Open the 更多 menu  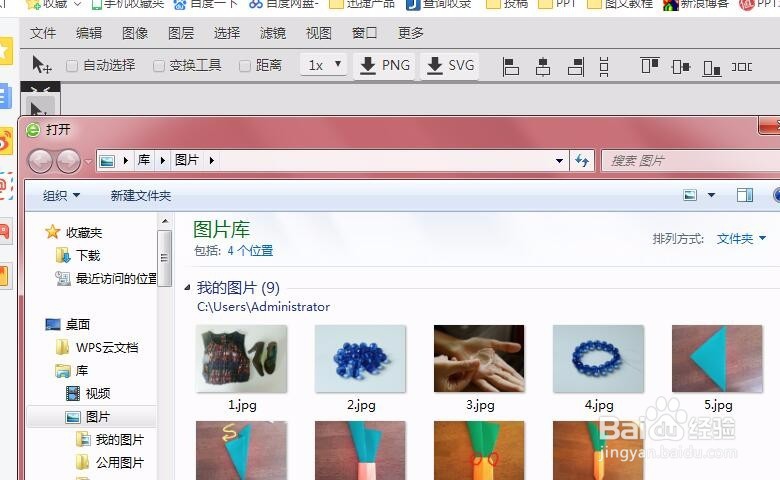[410, 33]
